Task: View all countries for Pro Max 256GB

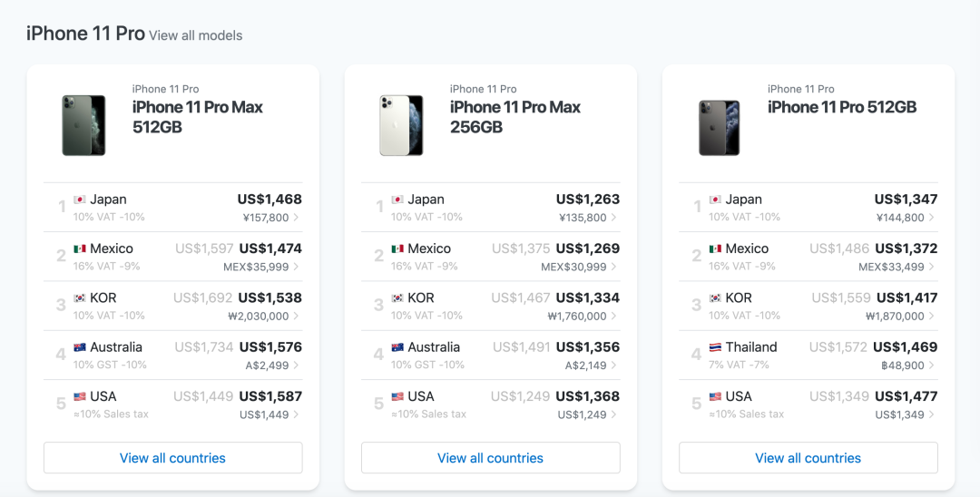Action: click(491, 458)
